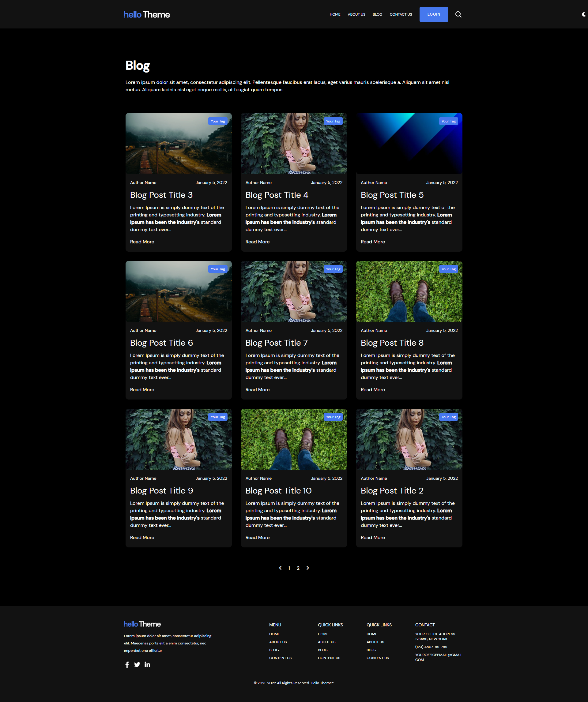
Task: Open the Blog Post Title 8 boots thumbnail
Action: [409, 291]
